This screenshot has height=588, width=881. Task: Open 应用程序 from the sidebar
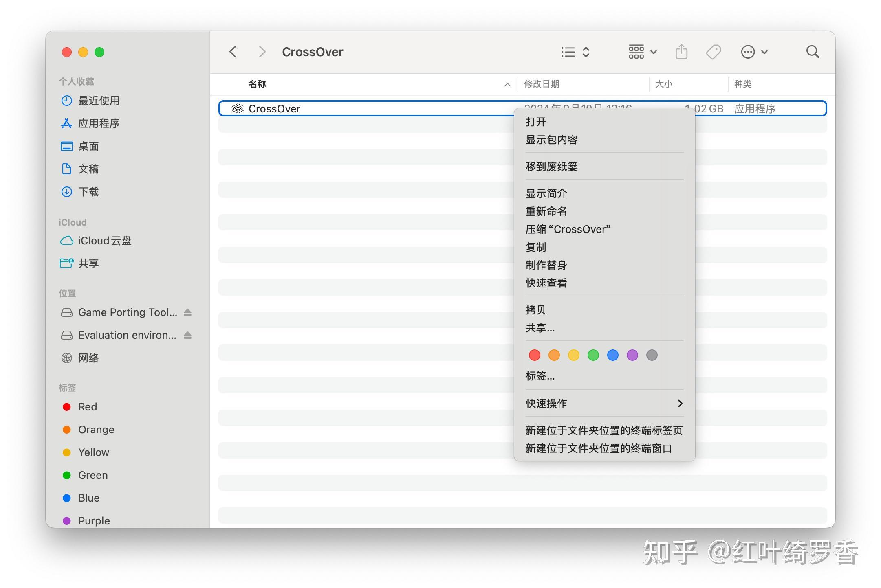tap(99, 123)
